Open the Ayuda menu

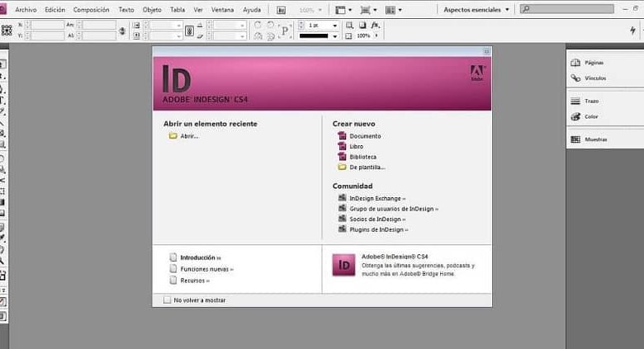pyautogui.click(x=252, y=9)
